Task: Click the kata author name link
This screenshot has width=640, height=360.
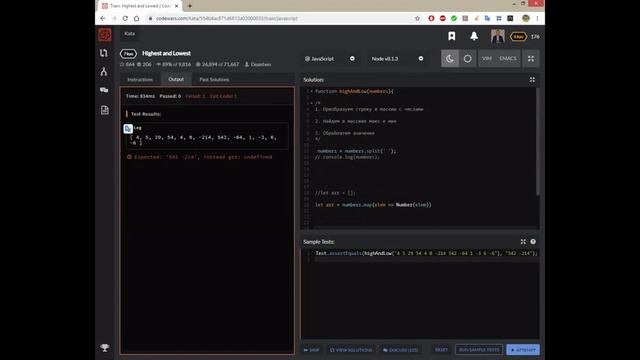Action: point(261,64)
